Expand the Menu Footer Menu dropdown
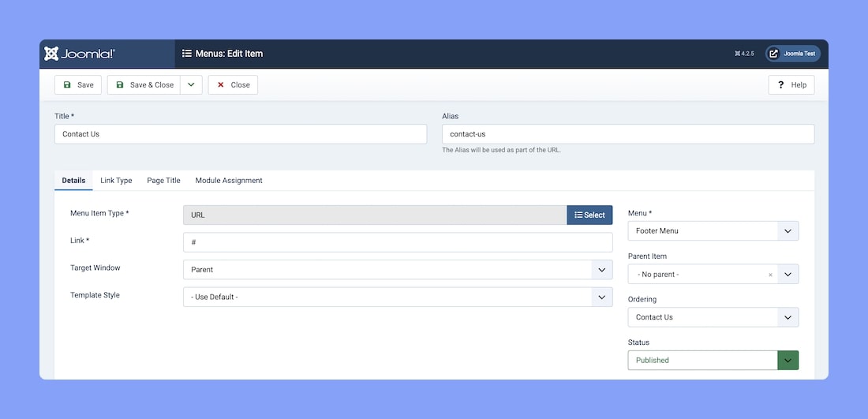Image resolution: width=868 pixels, height=419 pixels. point(713,231)
